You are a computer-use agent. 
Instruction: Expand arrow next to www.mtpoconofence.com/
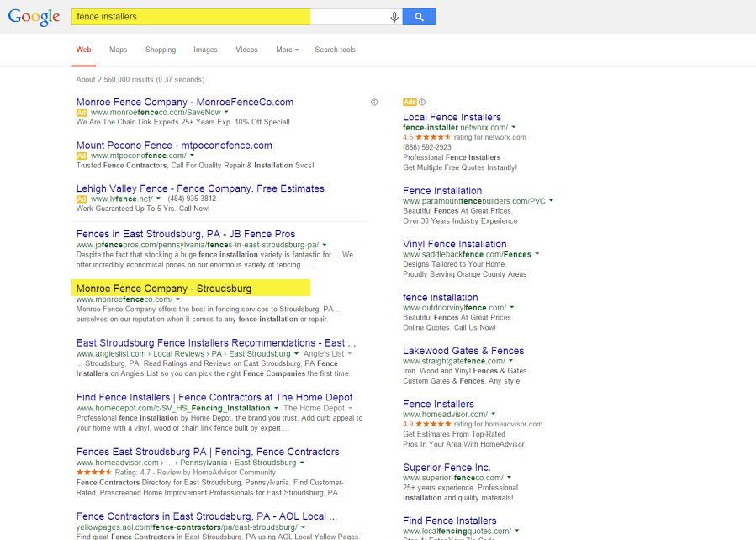coord(192,156)
